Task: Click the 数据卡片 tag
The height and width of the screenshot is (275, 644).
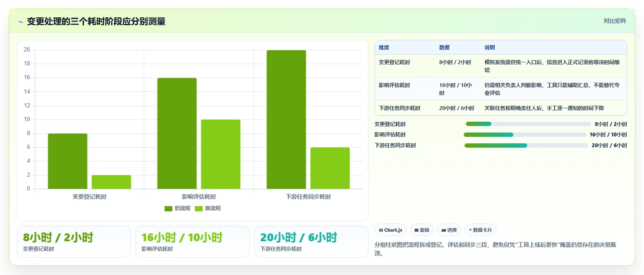Action: (x=481, y=230)
